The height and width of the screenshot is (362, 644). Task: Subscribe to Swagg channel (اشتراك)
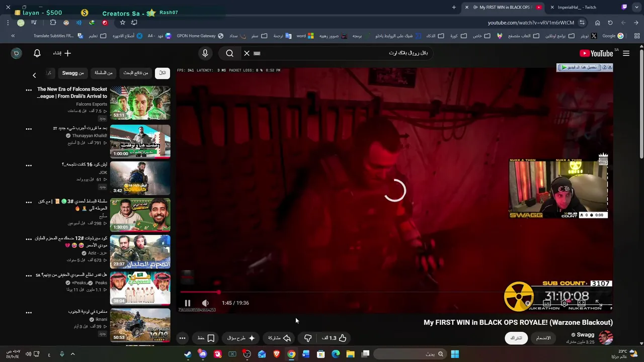coord(516,338)
